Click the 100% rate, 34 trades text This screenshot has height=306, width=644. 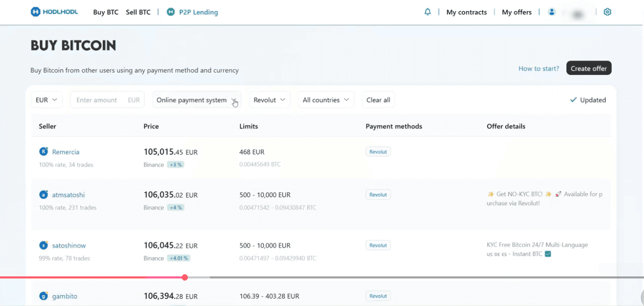pos(66,165)
